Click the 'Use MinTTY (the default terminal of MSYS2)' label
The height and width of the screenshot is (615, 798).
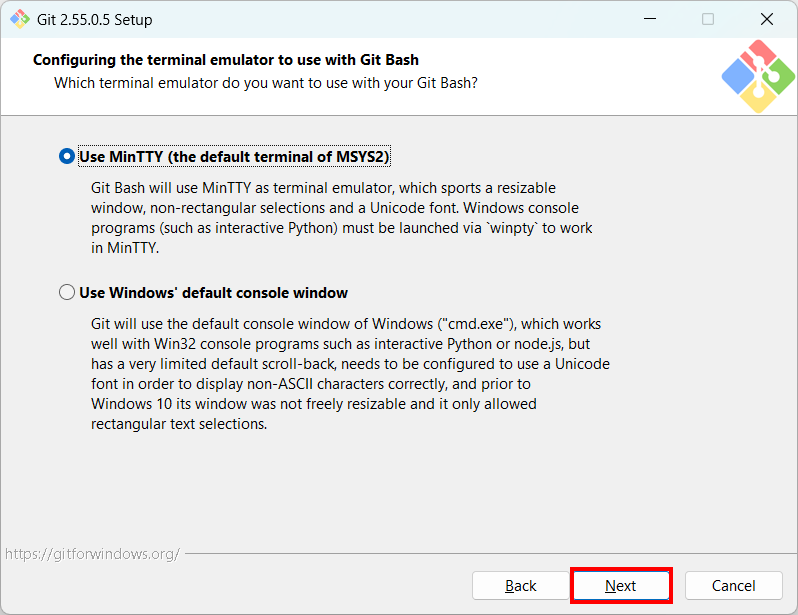[x=234, y=156]
